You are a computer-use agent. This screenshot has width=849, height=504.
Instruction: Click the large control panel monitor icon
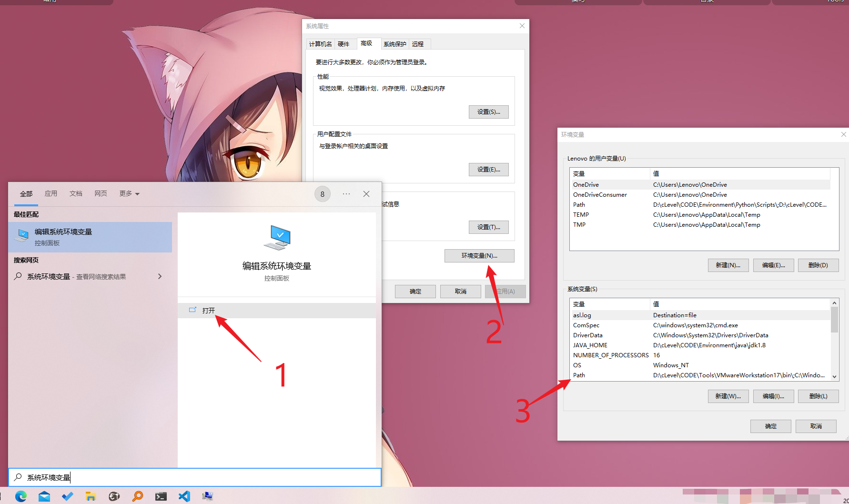pos(277,238)
